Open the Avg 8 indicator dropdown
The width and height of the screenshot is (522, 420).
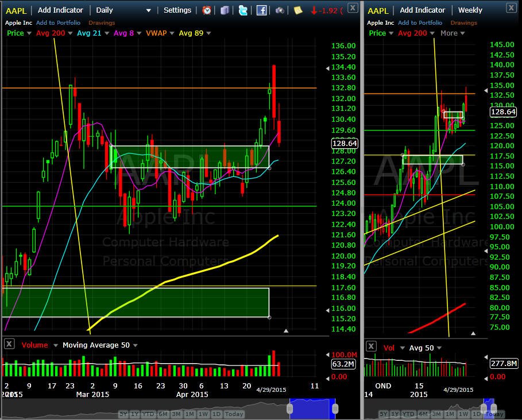tap(139, 33)
